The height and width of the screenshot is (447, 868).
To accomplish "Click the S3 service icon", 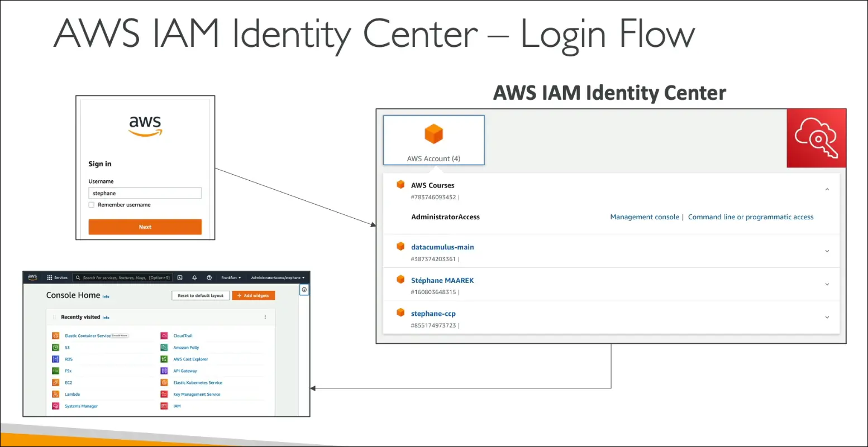I will coord(55,348).
